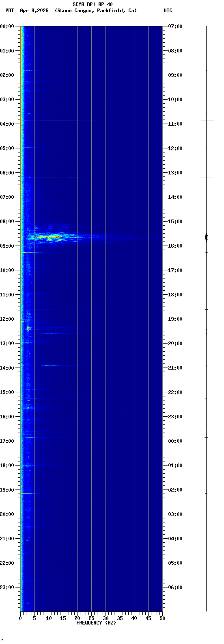Click the UTC axis label "01:00"
Viewport: 224px width, 644px height.
pos(175,466)
